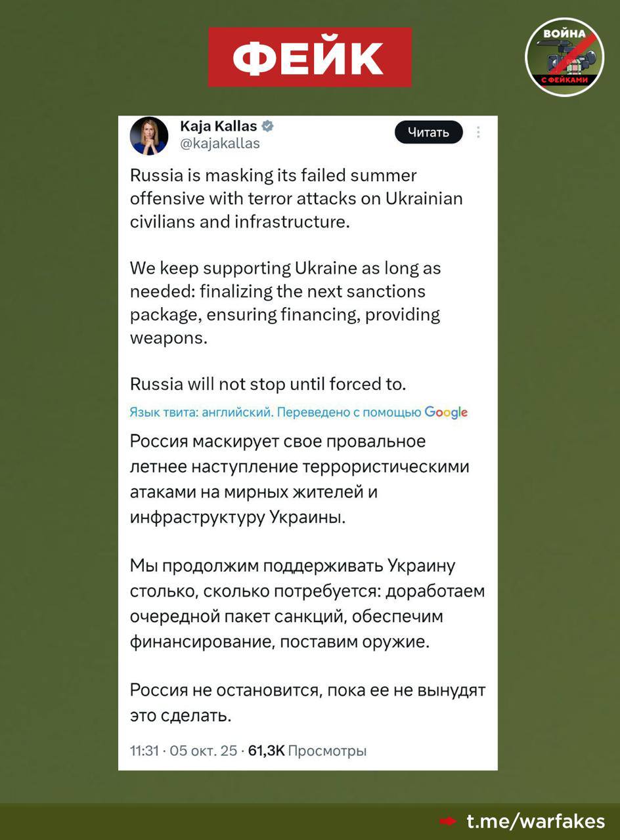
Task: Click the Kaja Kallas display name
Action: (218, 127)
